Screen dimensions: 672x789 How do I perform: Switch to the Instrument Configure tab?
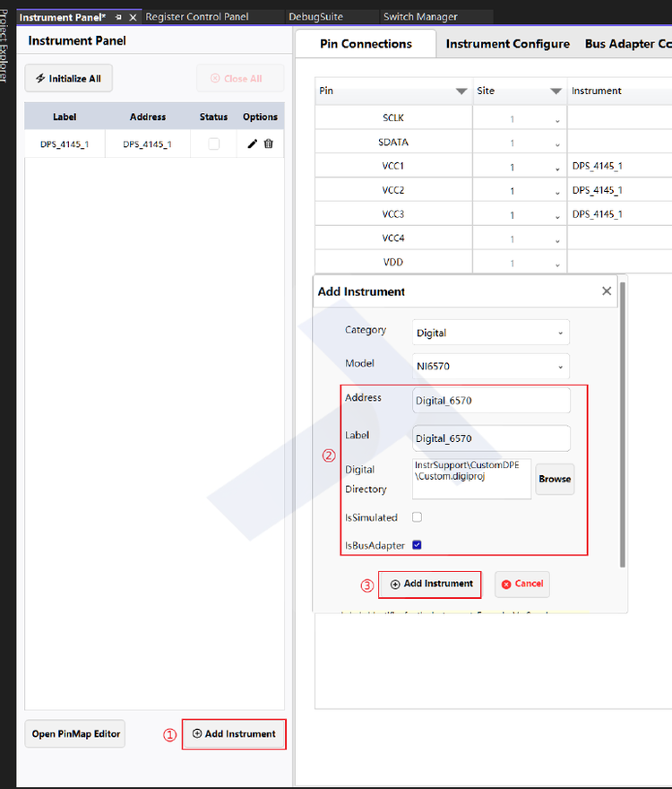507,44
